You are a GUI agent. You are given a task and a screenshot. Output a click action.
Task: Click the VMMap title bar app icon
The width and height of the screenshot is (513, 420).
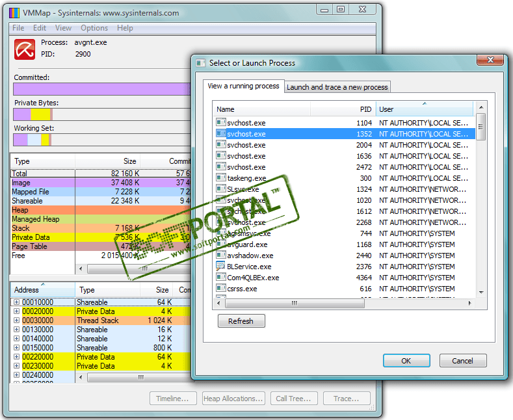point(14,13)
